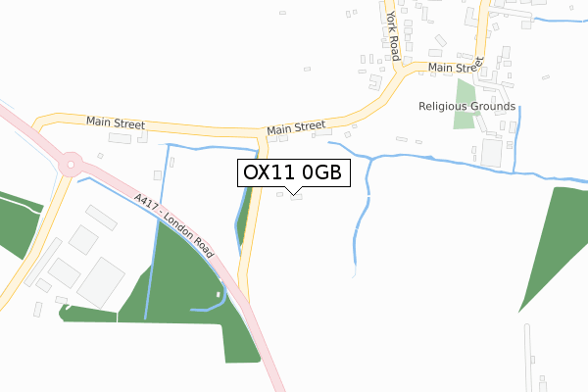Click the roundabout on the A417
The width and height of the screenshot is (588, 392).
point(71,165)
